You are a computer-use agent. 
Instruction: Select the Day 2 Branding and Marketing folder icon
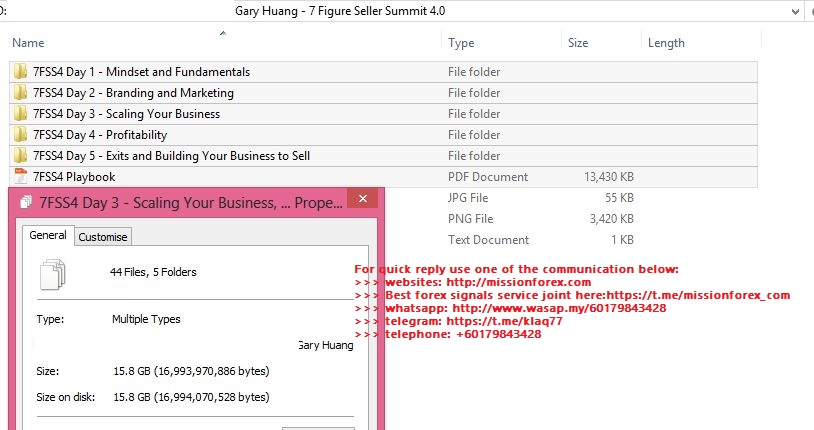click(x=20, y=92)
